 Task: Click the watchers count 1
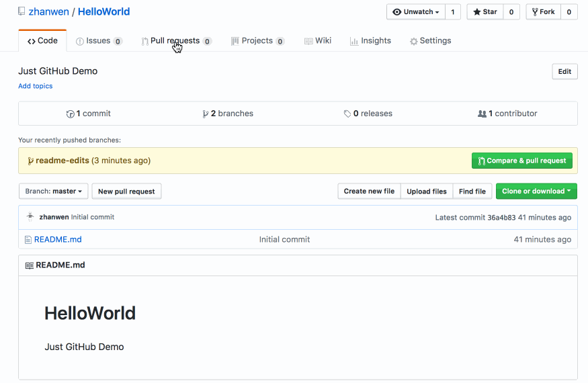tap(453, 12)
